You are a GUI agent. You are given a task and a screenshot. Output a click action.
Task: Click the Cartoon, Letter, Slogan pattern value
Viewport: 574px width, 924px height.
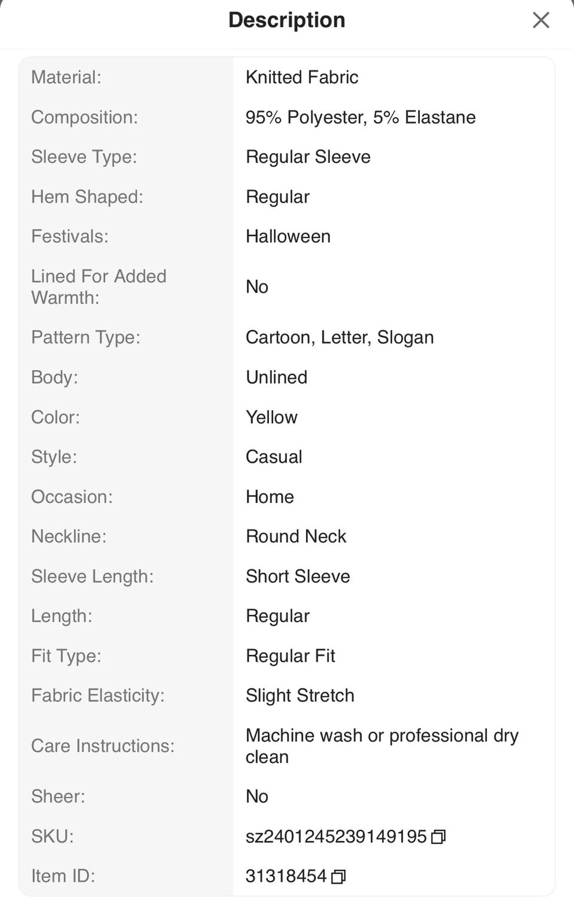coord(339,337)
